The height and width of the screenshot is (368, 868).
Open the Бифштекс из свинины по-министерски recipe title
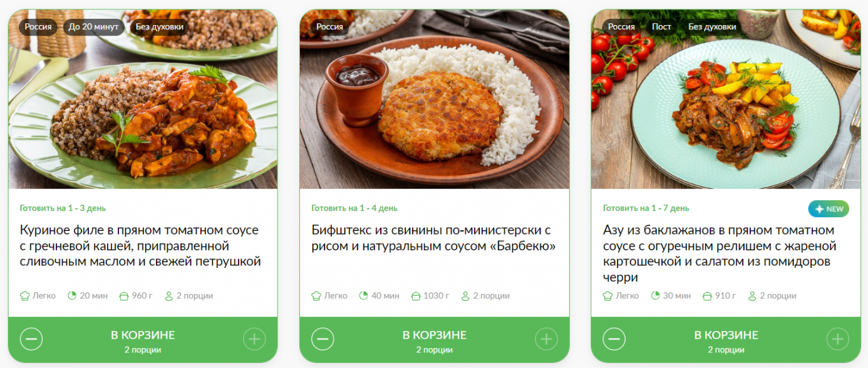[x=433, y=238]
